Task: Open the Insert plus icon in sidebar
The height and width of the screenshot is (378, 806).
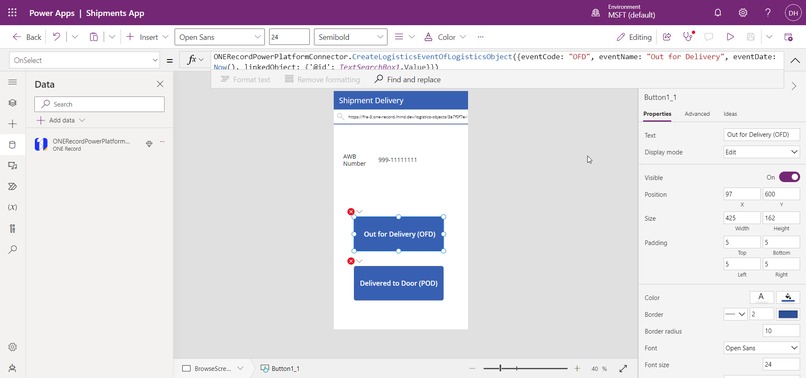Action: 12,124
